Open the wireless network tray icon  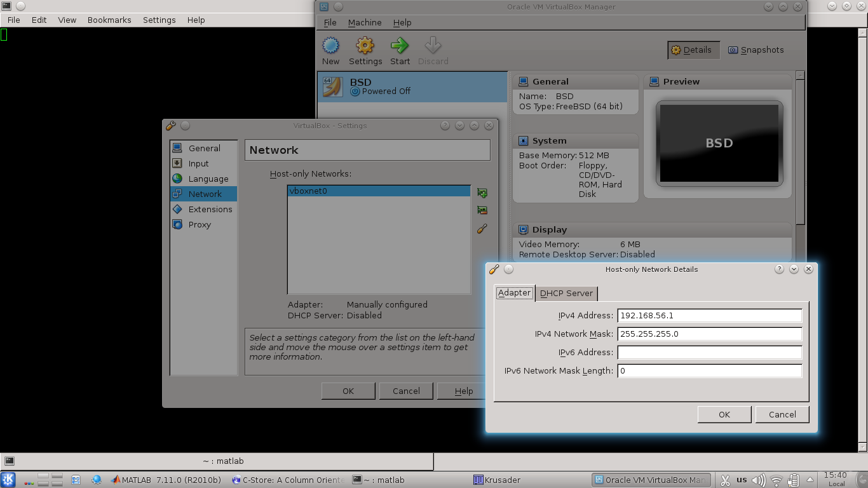coord(776,480)
